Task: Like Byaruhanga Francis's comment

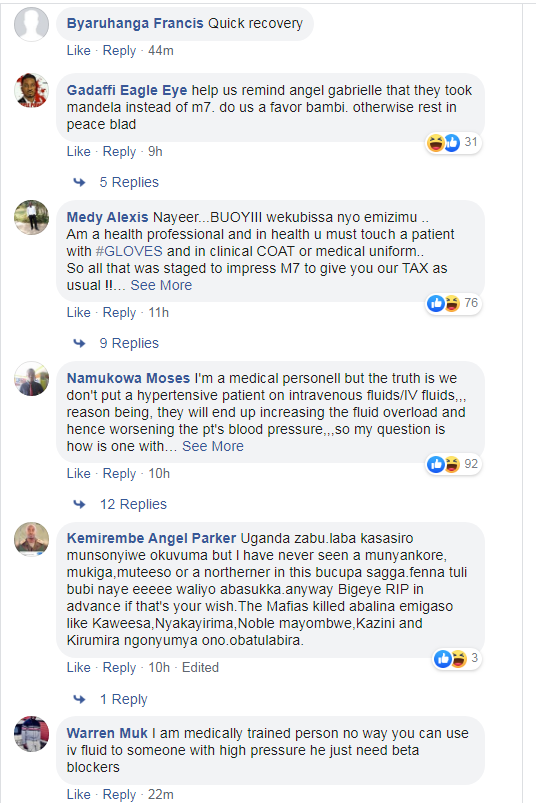Action: 78,51
